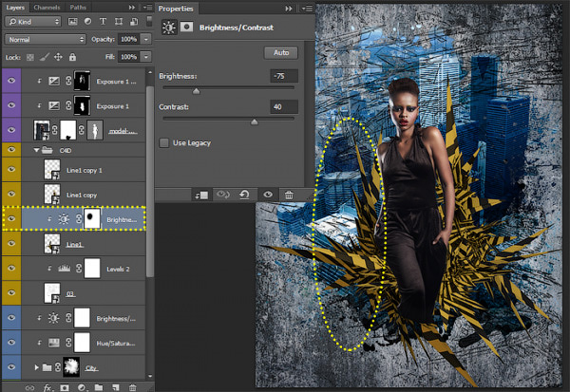Open the Fill slider dropdown arrow
570x392 pixels.
pos(146,57)
